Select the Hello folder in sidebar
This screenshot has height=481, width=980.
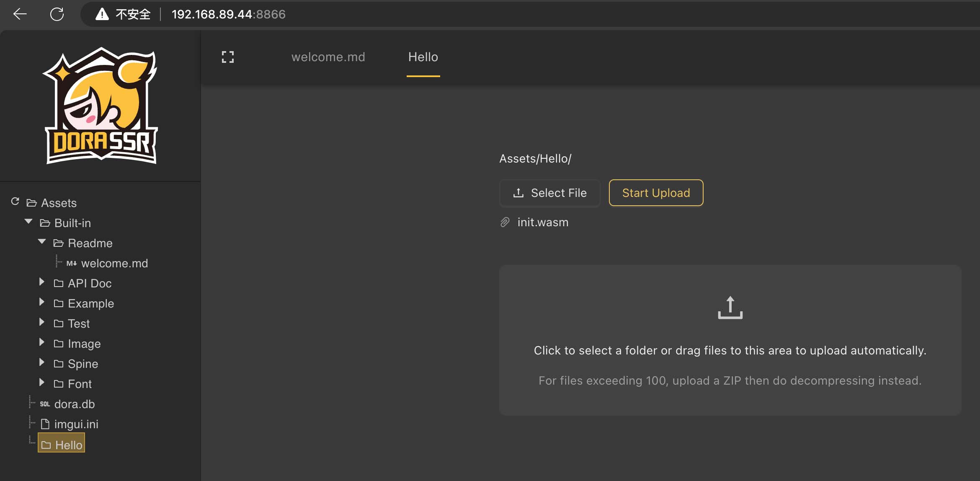61,444
